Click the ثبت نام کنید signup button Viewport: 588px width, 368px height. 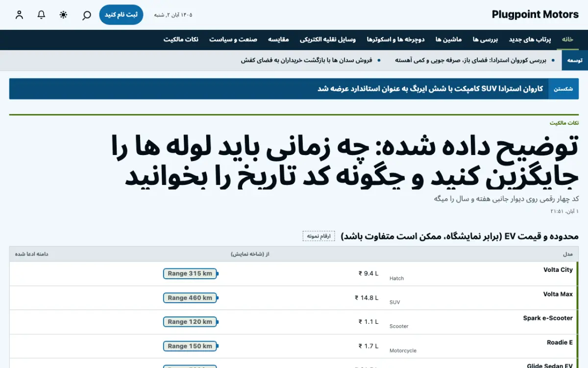coord(121,15)
